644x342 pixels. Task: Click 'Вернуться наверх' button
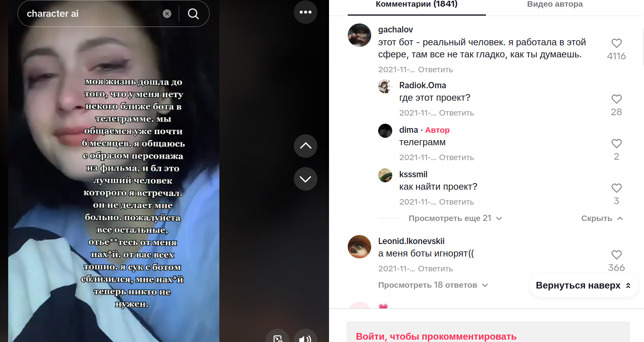(x=584, y=285)
